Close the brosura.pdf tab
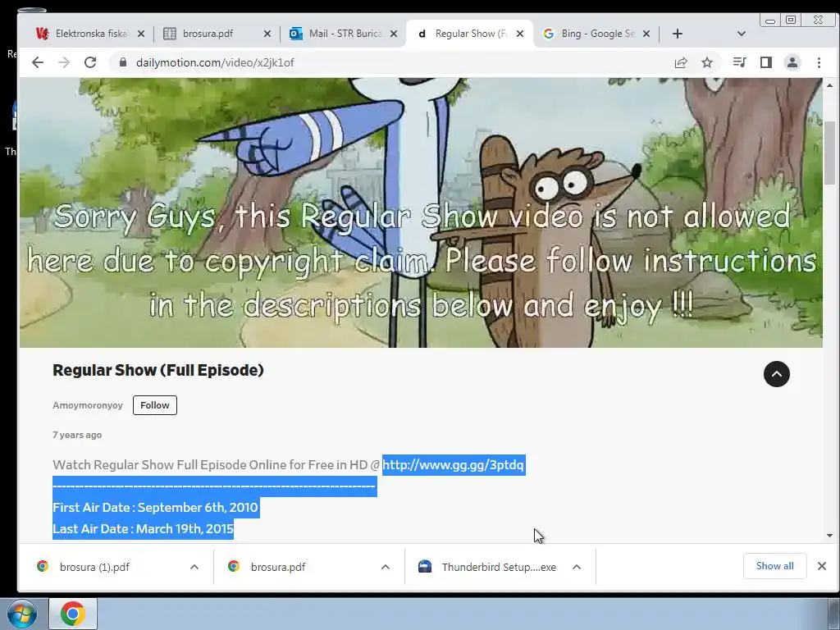 coord(267,34)
